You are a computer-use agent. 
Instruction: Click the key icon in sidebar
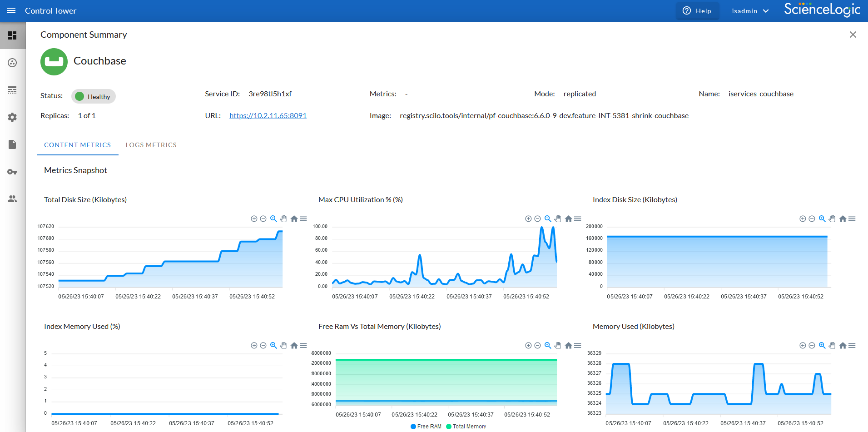pos(12,172)
